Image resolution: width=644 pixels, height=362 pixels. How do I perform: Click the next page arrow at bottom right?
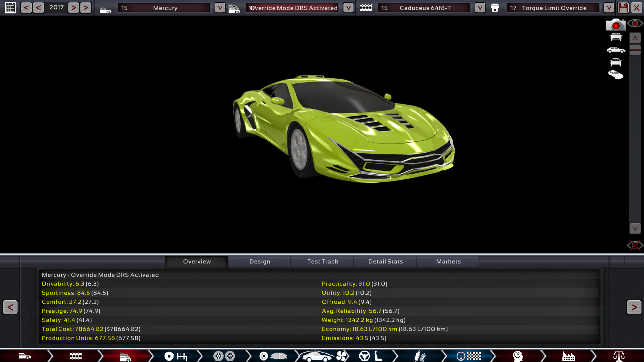(x=634, y=307)
